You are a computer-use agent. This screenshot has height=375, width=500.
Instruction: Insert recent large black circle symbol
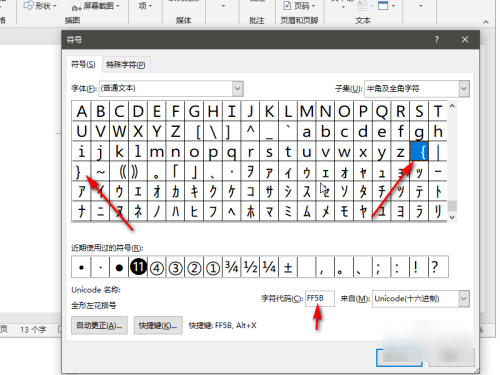119,267
